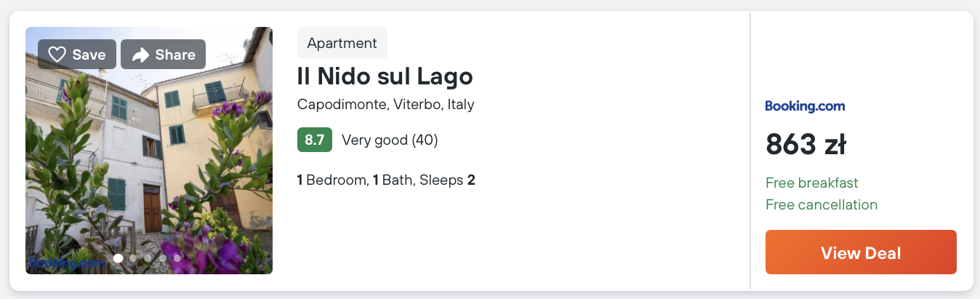Click the Share button label
The image size is (980, 299).
click(x=175, y=55)
